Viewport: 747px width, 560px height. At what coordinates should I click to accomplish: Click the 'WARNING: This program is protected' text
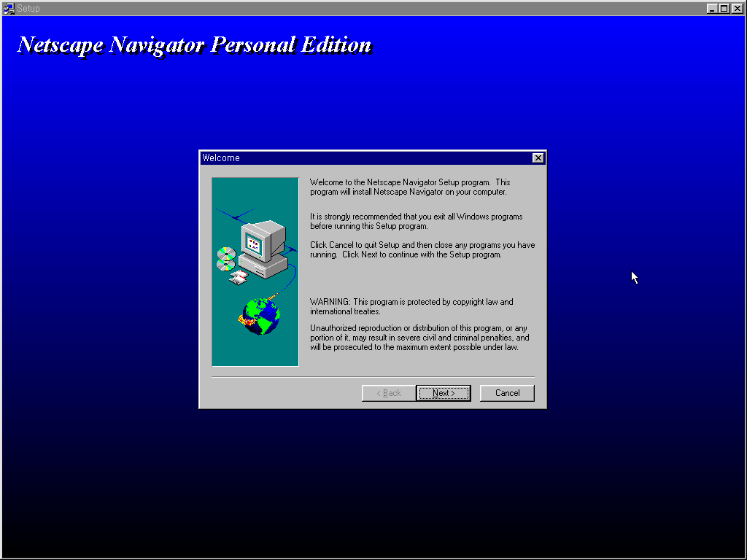411,307
